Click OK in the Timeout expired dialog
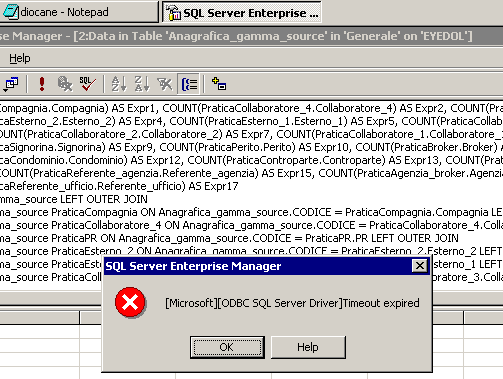503x379 pixels. click(227, 347)
